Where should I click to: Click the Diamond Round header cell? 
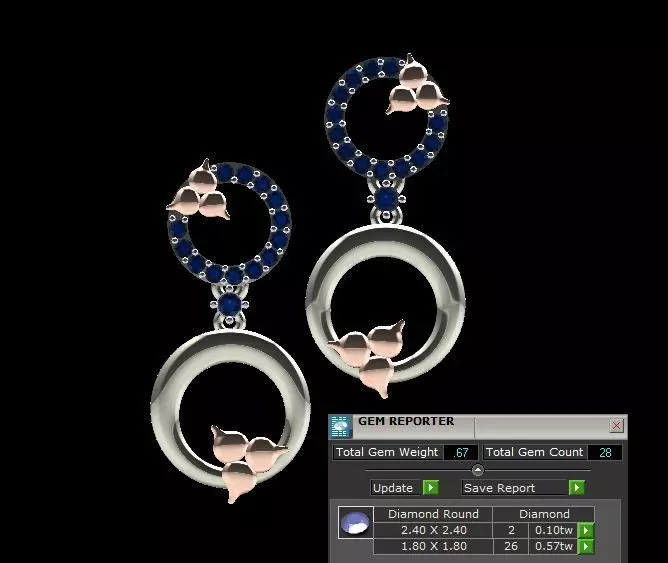[433, 514]
